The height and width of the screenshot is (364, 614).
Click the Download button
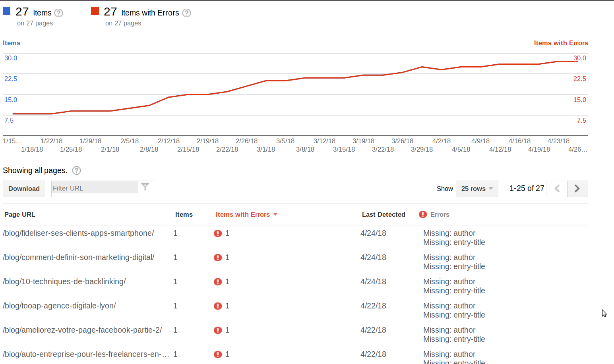coord(24,189)
